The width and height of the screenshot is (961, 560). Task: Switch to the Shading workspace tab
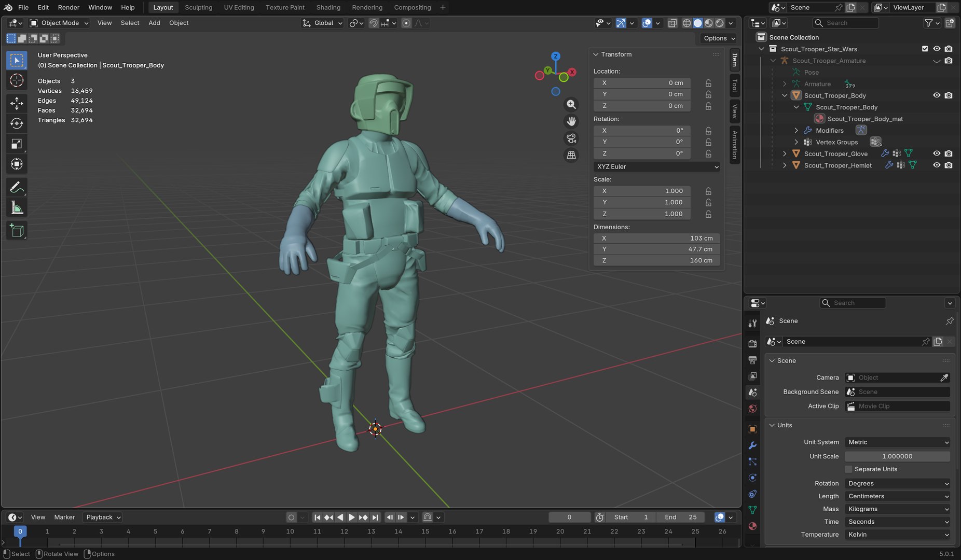pyautogui.click(x=328, y=7)
